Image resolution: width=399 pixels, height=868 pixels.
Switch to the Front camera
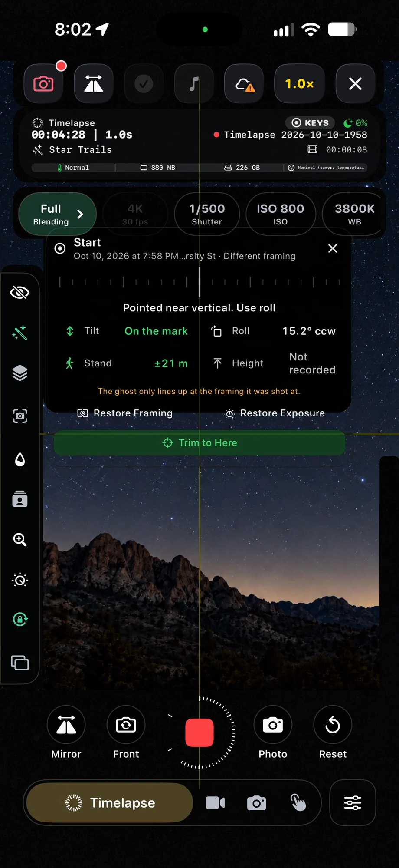point(126,733)
